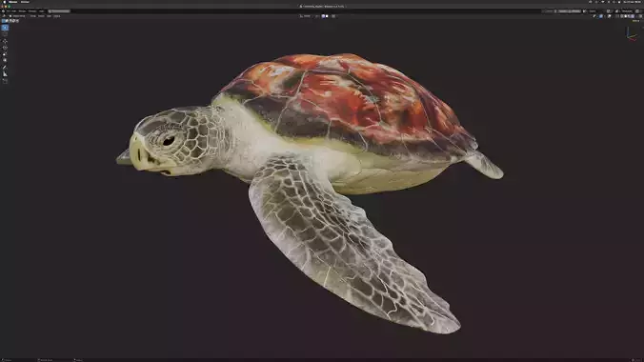
Task: Open the View menu in viewport header
Action: (x=32, y=16)
